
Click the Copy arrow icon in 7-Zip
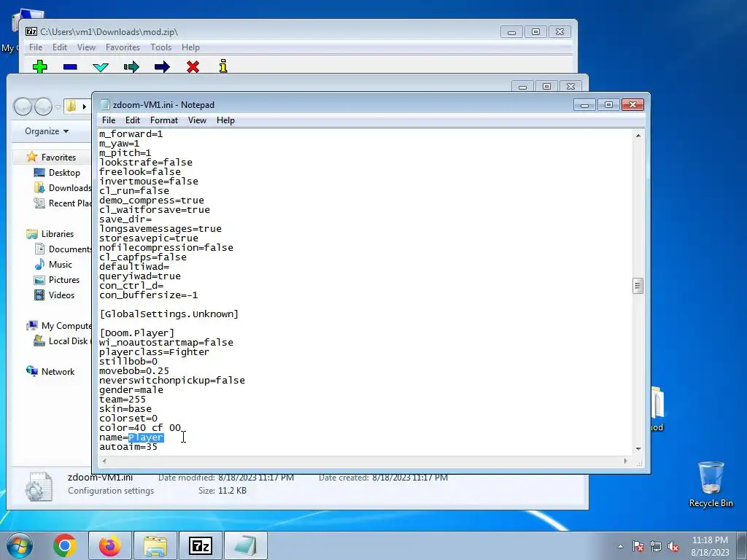point(131,66)
